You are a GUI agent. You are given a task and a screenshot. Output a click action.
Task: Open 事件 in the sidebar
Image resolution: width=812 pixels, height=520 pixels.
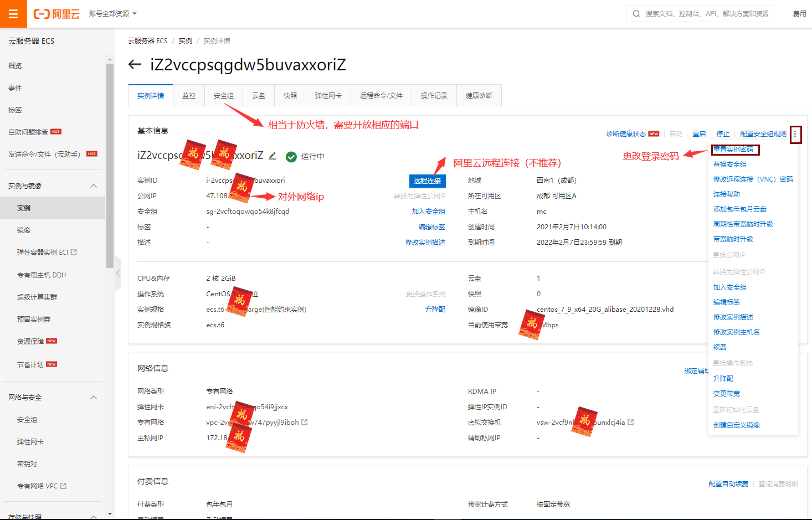(15, 87)
